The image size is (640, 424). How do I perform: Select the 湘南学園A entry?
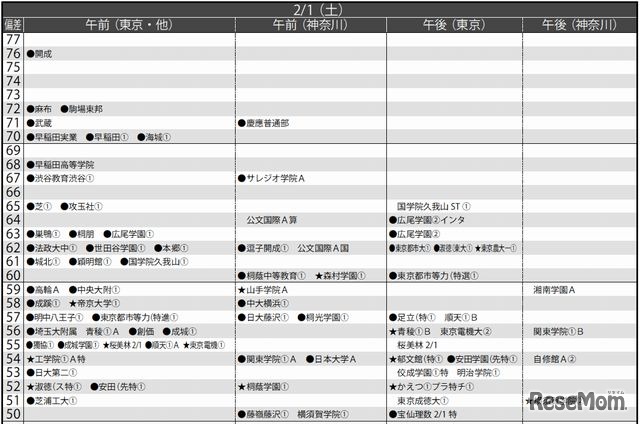click(x=554, y=290)
